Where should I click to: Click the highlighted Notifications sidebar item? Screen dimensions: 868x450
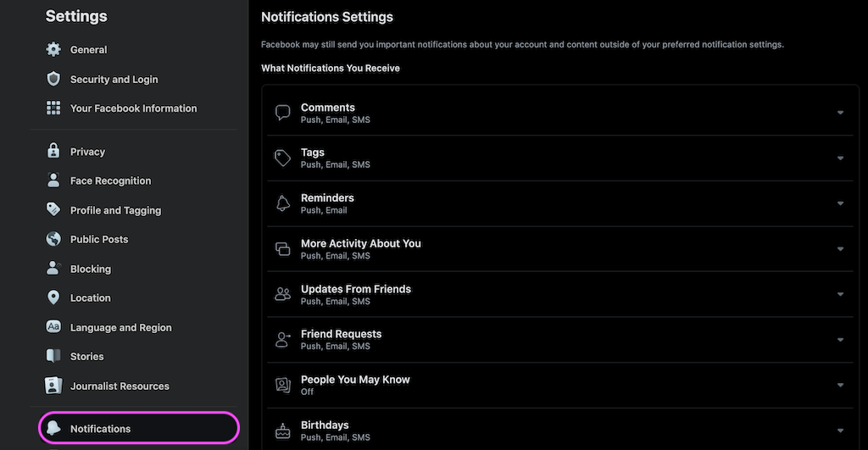(139, 428)
